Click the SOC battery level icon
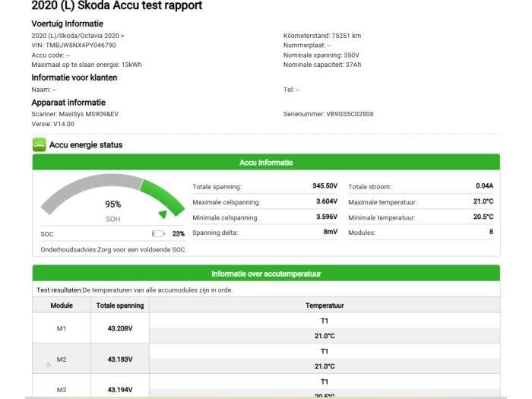532x399 pixels. coord(158,234)
